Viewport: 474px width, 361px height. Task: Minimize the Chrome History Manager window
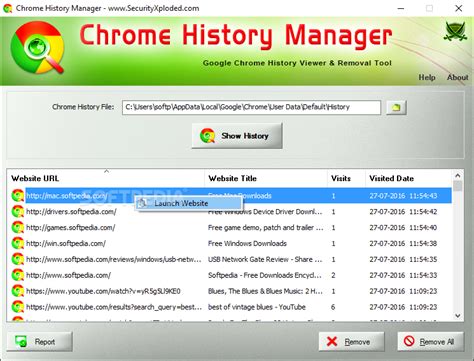click(x=401, y=8)
